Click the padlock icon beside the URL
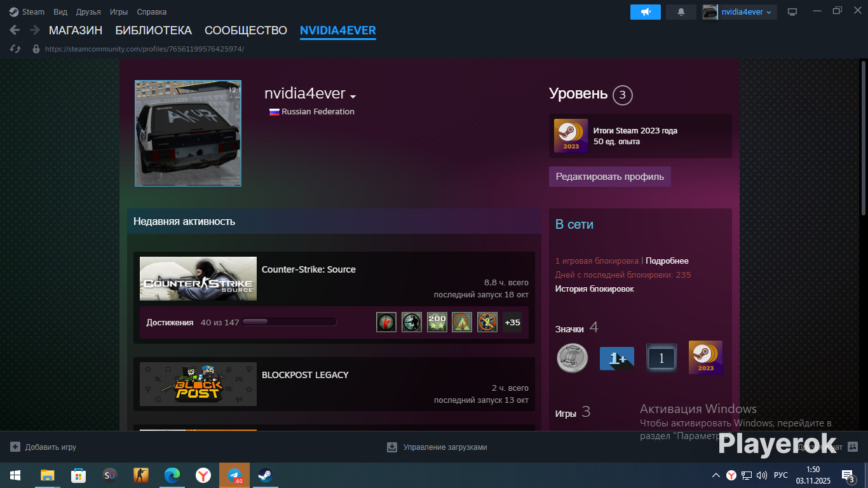Screen dimensions: 868x488 [36, 49]
